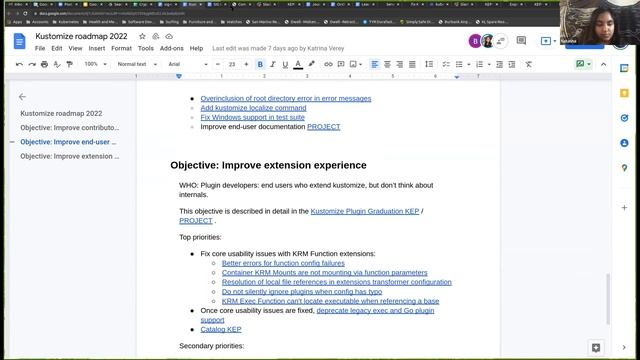Click the Spell check icon
The image size is (640, 360).
tap(57, 64)
